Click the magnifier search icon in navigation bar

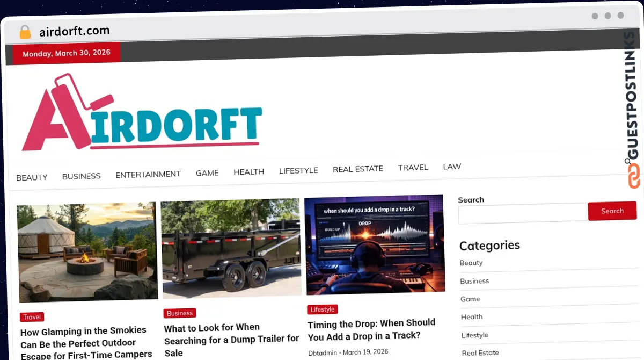(x=627, y=161)
